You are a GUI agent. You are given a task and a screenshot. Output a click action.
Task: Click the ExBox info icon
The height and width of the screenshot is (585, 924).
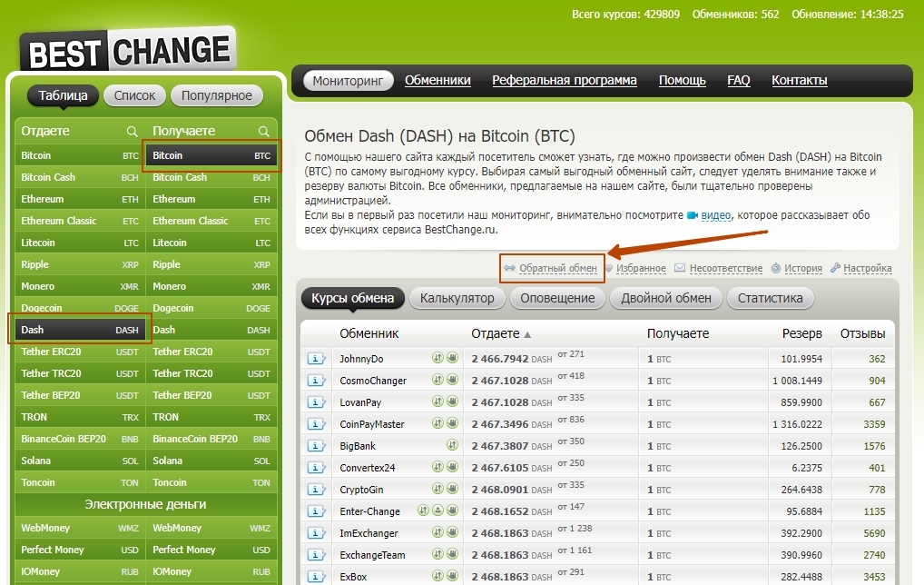pyautogui.click(x=316, y=577)
